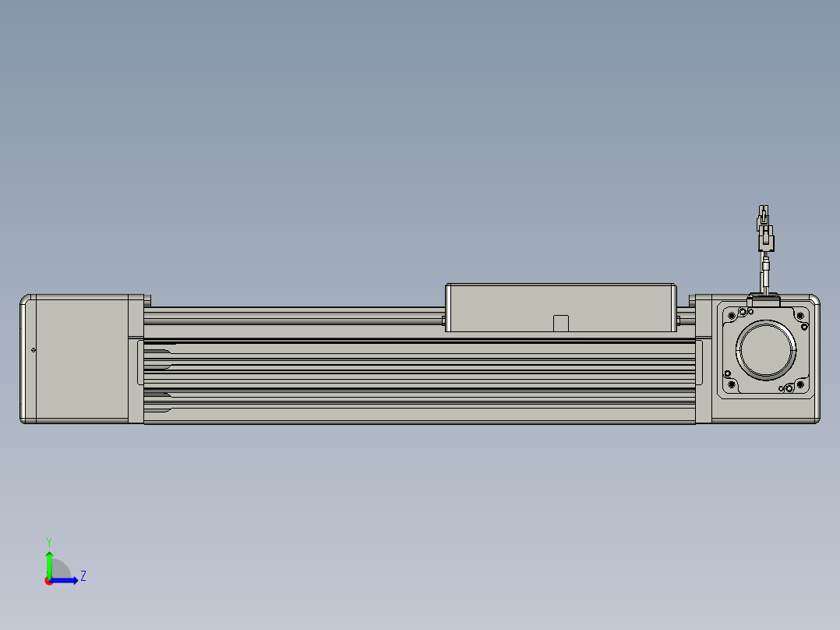
Task: Click the green Y axis arrow of triad
Action: [x=49, y=565]
